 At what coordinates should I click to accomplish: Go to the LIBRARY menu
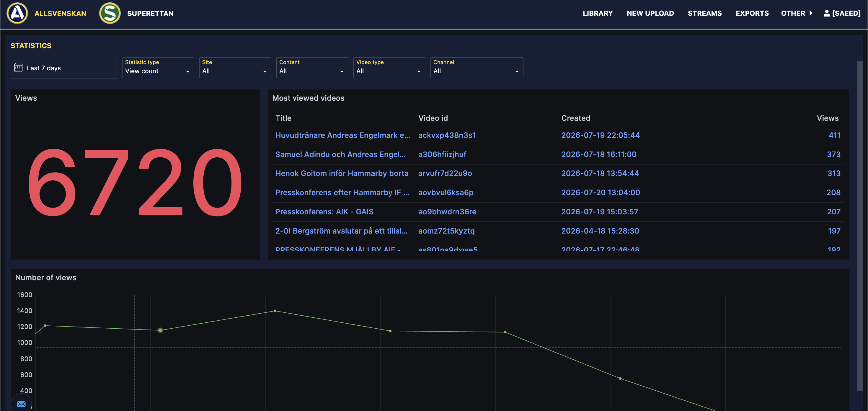[598, 13]
